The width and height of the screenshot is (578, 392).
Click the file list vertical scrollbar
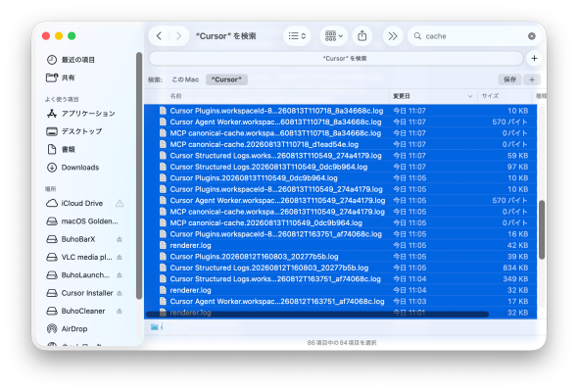542,229
